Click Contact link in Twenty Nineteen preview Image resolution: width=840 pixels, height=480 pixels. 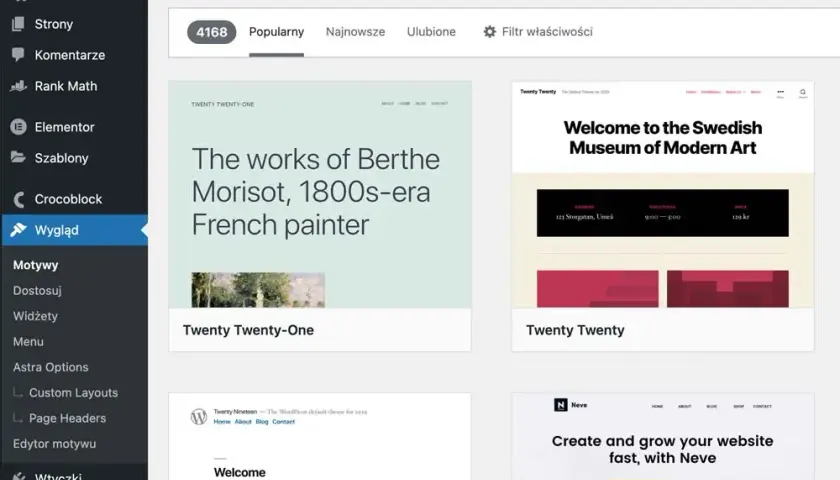(x=283, y=422)
